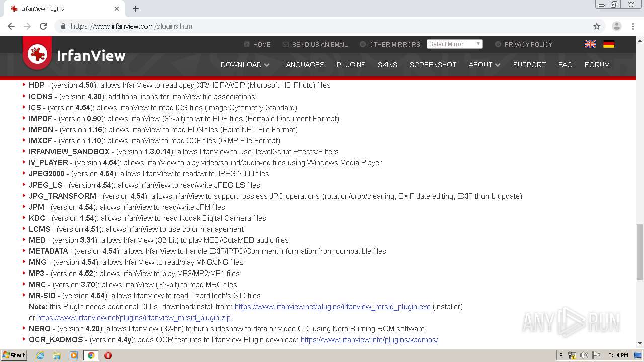Open the Windows Start button
Screen dimensions: 644x362
point(14,355)
